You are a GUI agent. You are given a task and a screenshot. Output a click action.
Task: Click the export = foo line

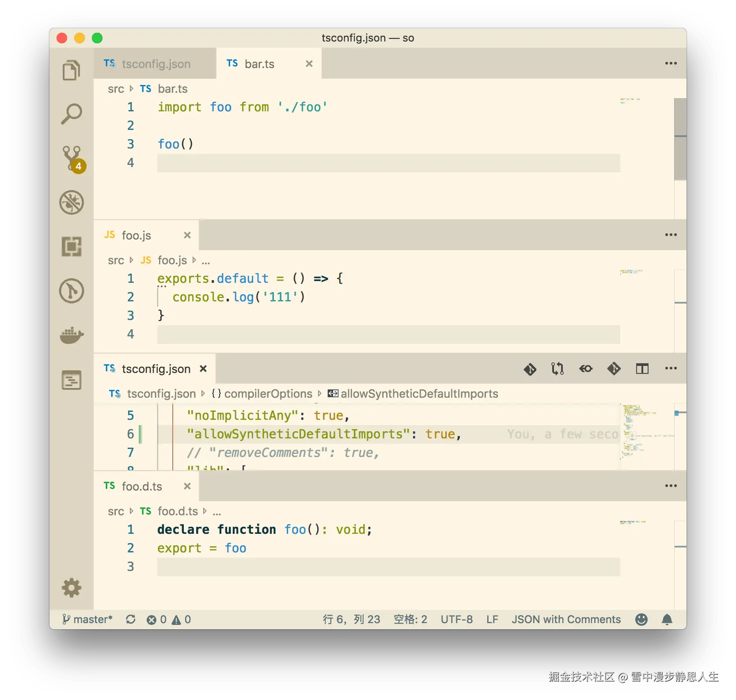pos(202,548)
